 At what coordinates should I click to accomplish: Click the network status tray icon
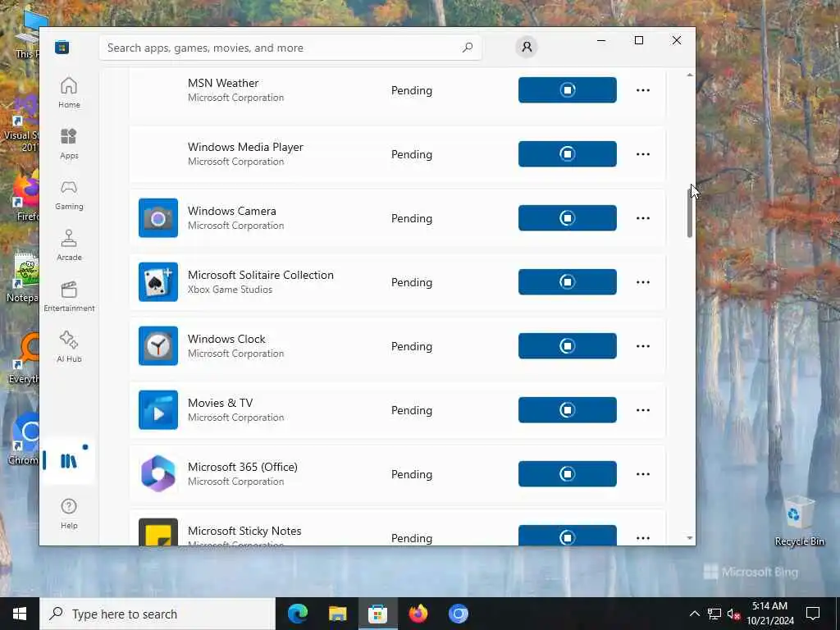pos(714,614)
